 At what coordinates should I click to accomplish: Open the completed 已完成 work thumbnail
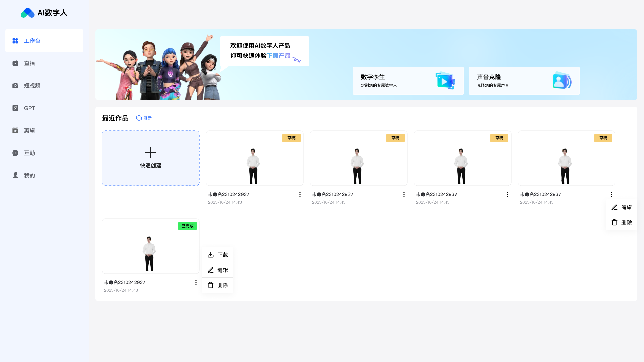(x=151, y=246)
